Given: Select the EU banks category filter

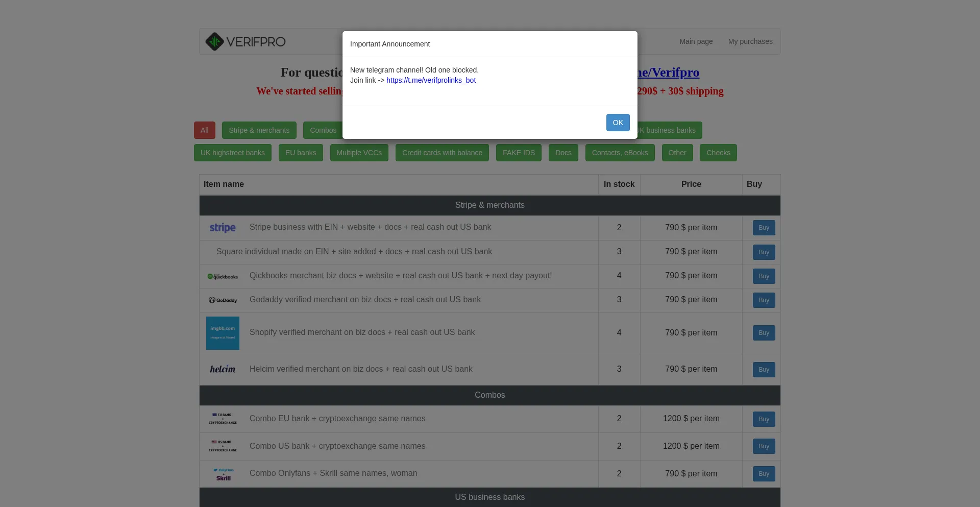Looking at the screenshot, I should click(301, 153).
